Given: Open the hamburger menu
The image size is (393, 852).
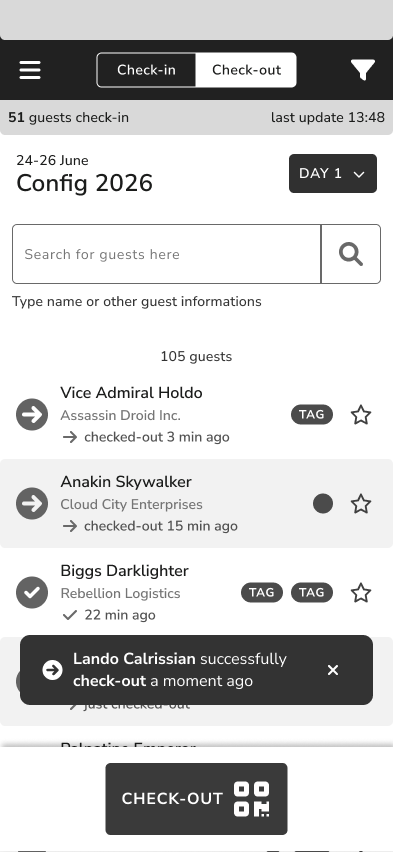Looking at the screenshot, I should [30, 70].
